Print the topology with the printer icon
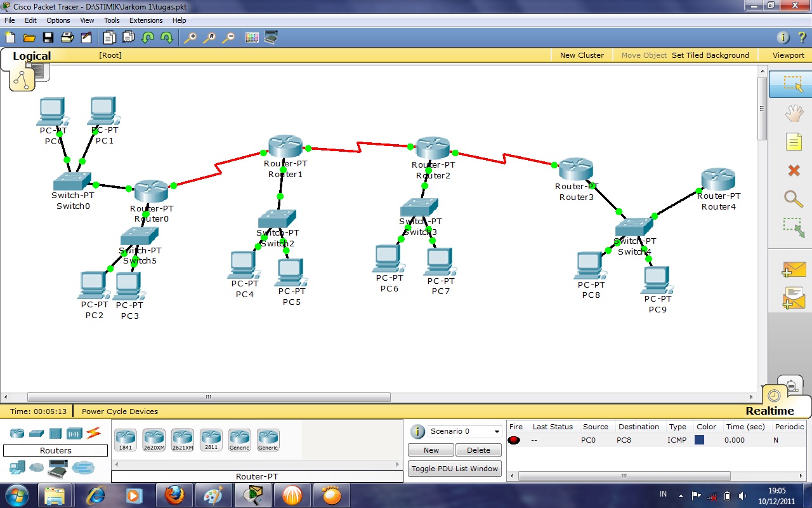The image size is (812, 508). tap(67, 37)
